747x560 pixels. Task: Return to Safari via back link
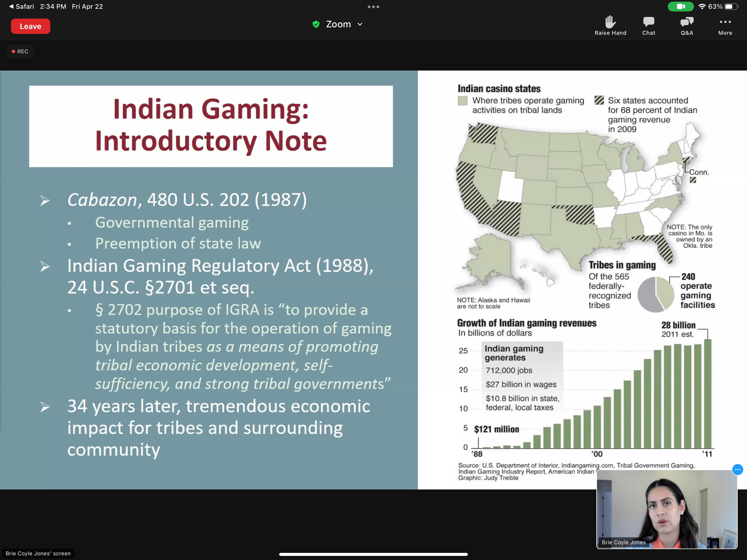tap(21, 6)
